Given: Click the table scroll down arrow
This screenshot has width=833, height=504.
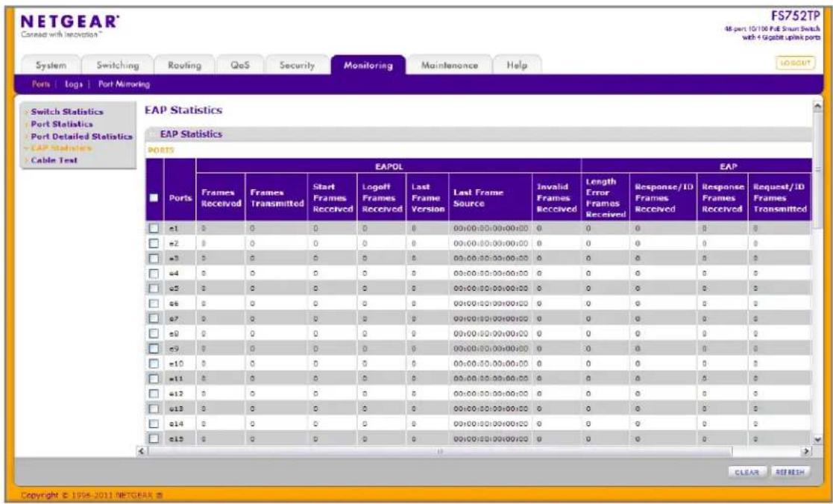Looking at the screenshot, I should tap(817, 440).
